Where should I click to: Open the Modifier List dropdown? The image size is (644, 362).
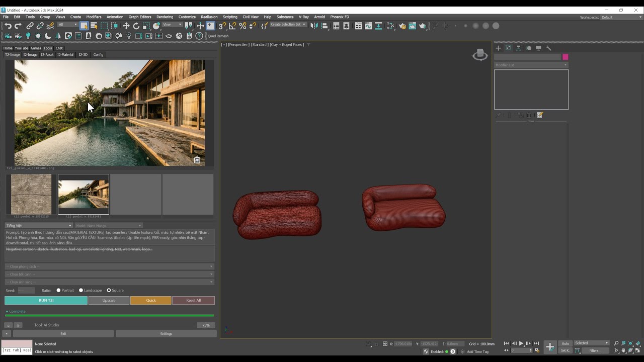[x=531, y=65]
